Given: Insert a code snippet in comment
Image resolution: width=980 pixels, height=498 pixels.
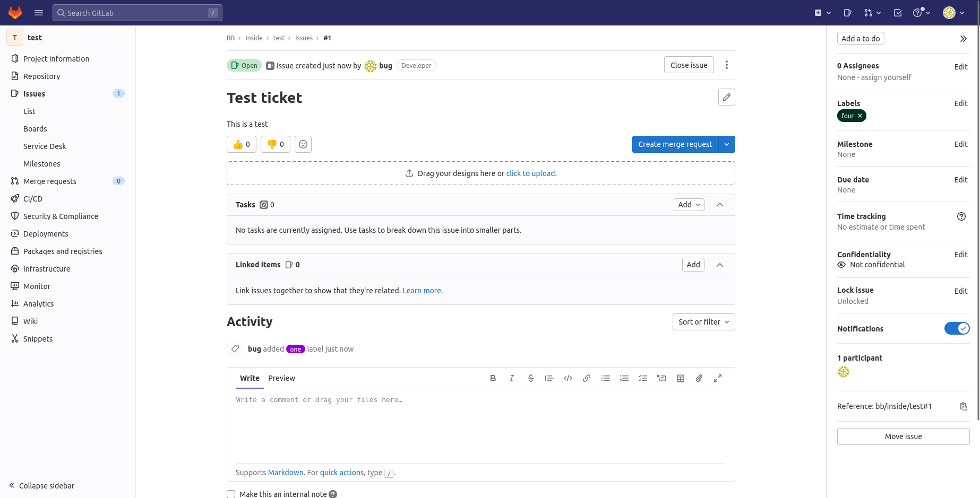Looking at the screenshot, I should click(x=568, y=378).
